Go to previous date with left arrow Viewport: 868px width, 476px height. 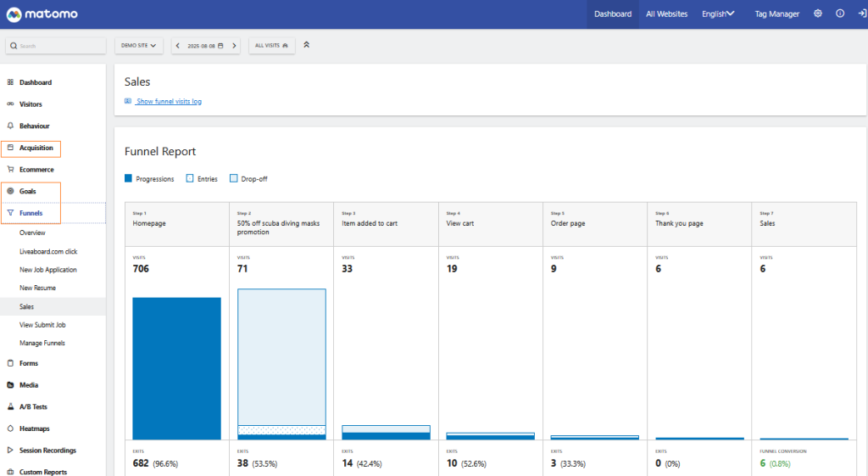178,45
